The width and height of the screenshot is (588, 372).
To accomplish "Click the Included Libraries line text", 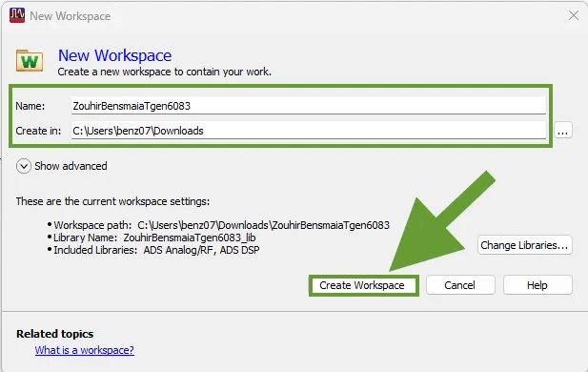I will 156,250.
